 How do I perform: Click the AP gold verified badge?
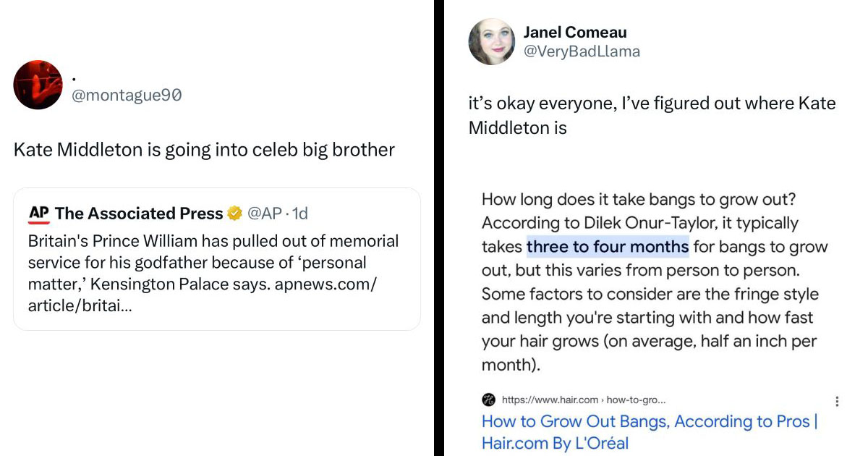point(234,214)
